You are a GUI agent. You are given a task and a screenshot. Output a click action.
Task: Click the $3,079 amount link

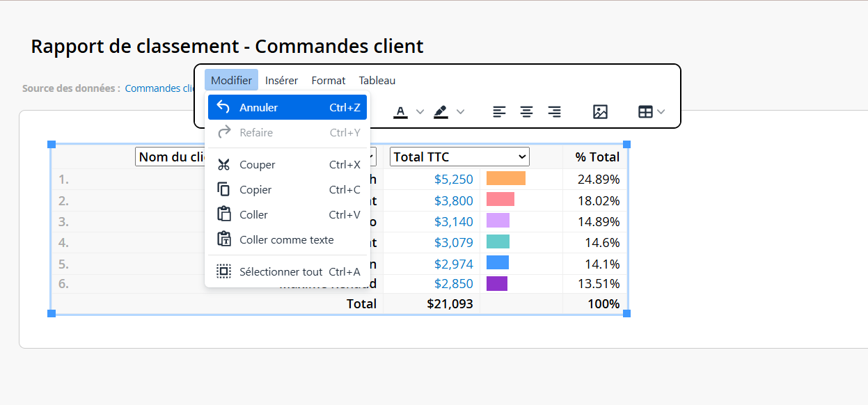[454, 242]
